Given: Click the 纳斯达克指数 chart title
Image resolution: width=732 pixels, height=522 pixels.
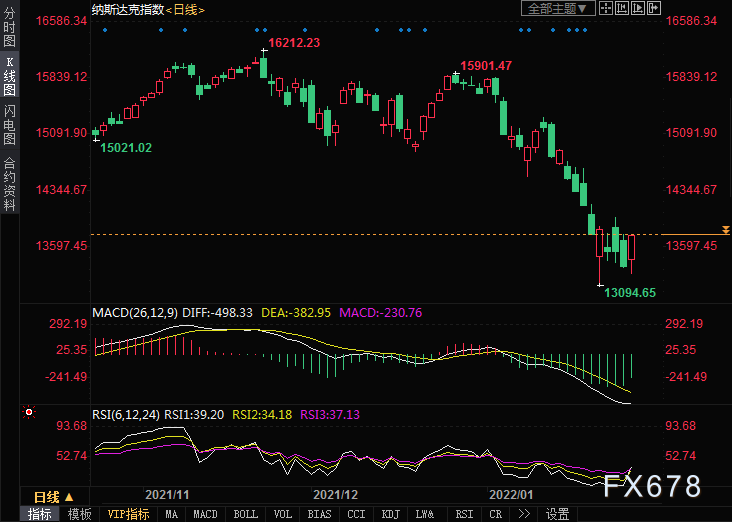Looking at the screenshot, I should pos(128,9).
